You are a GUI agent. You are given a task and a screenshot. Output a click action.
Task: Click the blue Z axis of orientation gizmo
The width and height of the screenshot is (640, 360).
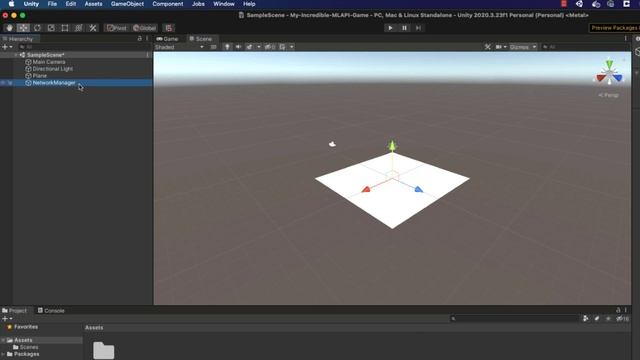pos(618,78)
